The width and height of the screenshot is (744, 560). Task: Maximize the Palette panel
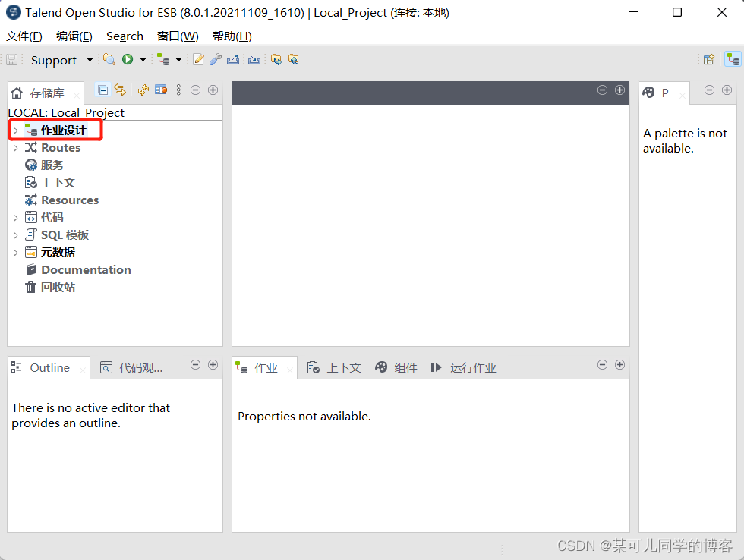(727, 90)
